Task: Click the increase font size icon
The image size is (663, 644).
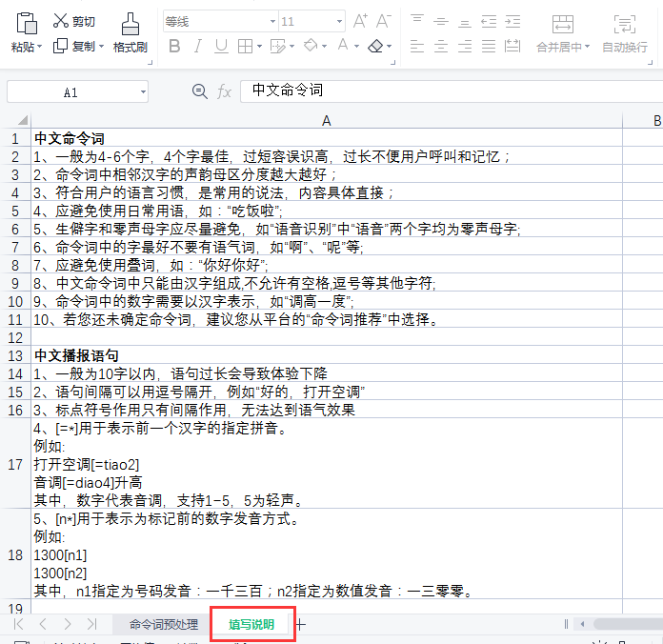Action: (360, 20)
